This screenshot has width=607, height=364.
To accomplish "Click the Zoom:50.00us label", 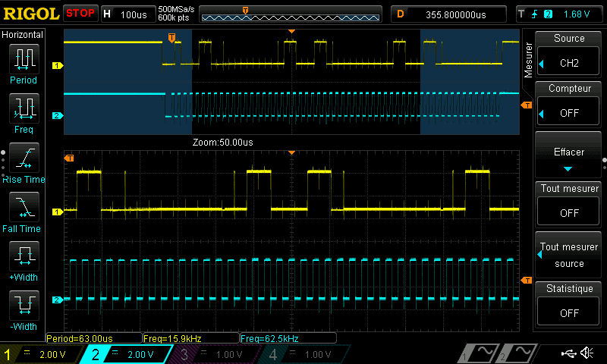I will (223, 143).
